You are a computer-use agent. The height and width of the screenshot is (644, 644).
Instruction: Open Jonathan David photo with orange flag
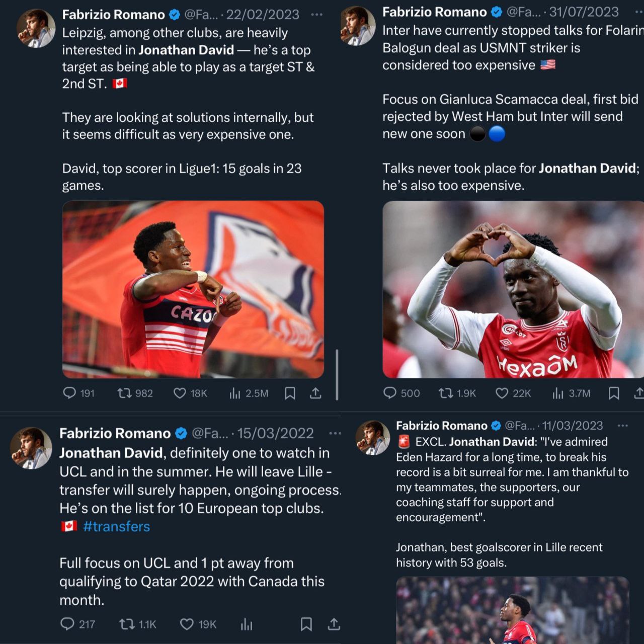pyautogui.click(x=193, y=289)
